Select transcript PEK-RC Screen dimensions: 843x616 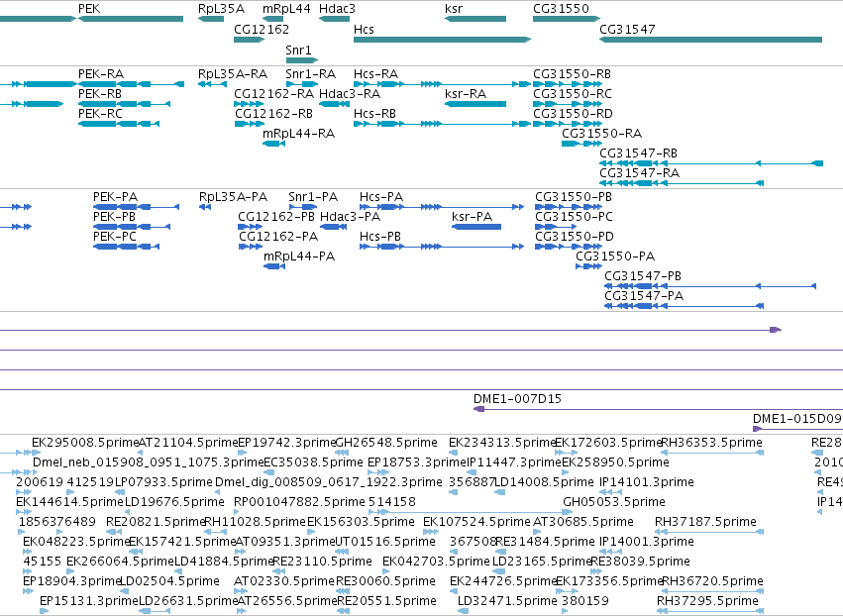[x=119, y=124]
